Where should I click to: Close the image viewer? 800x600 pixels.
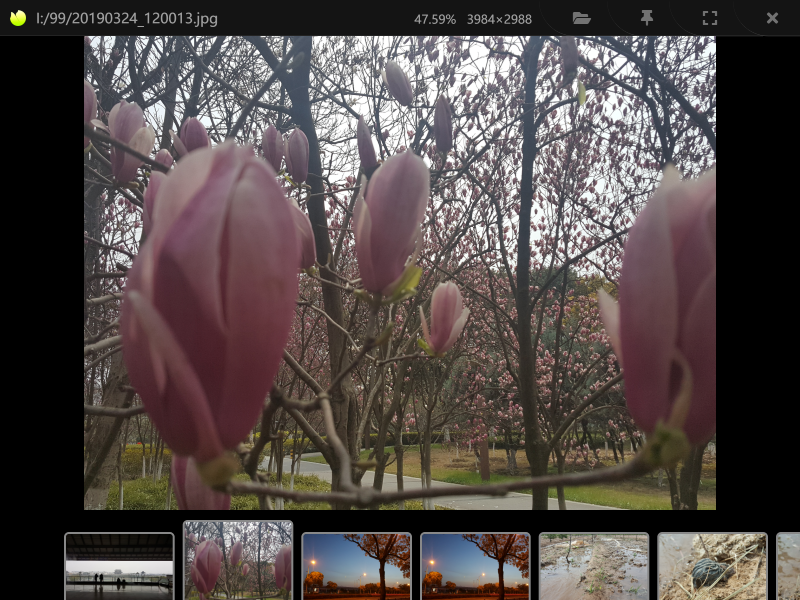pos(772,18)
